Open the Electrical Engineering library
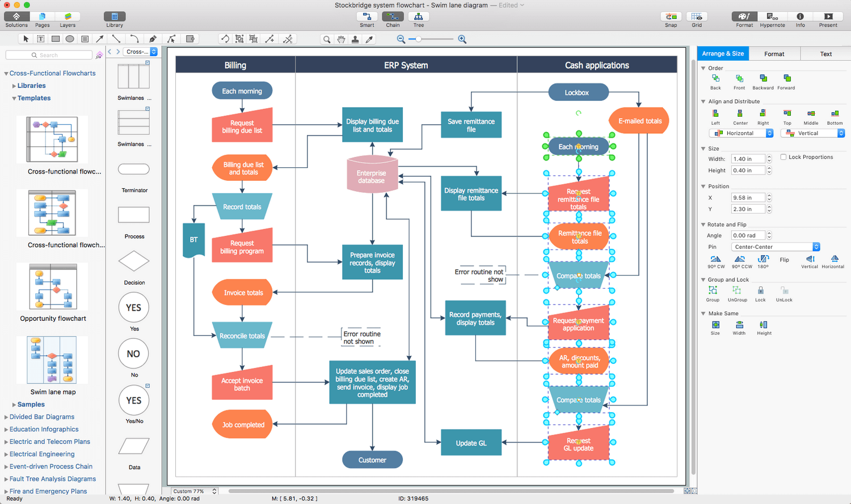Screen dimensions: 851x504 click(42, 454)
